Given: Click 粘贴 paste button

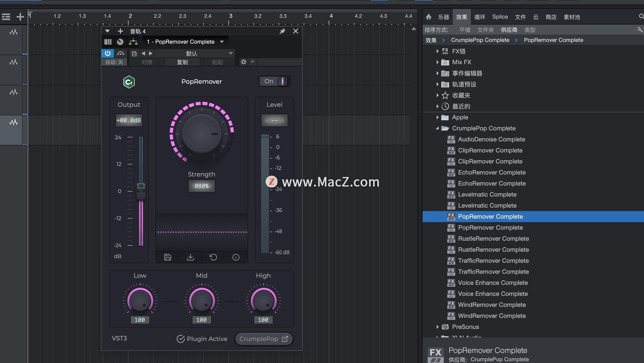Looking at the screenshot, I should (x=217, y=62).
